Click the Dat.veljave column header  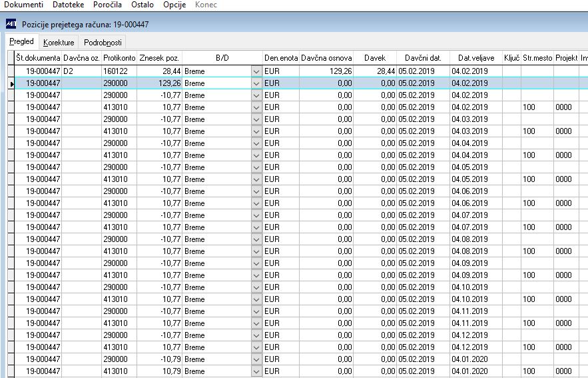(x=476, y=58)
